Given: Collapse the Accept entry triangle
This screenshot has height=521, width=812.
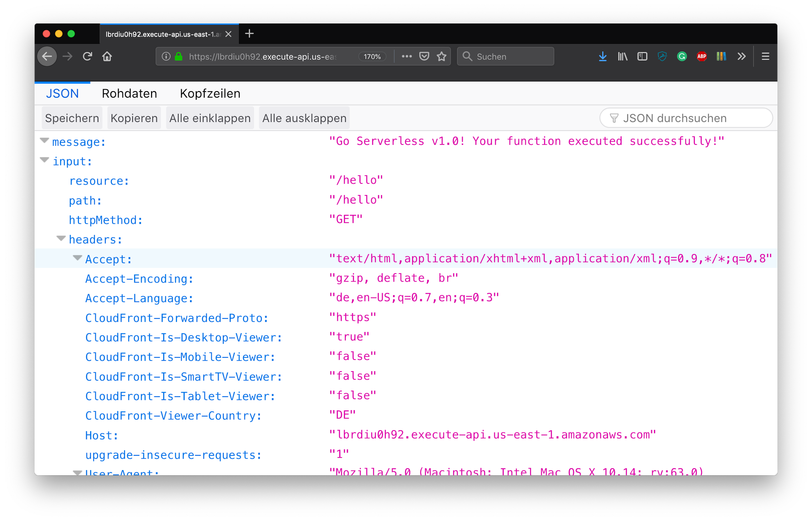Looking at the screenshot, I should [x=78, y=258].
